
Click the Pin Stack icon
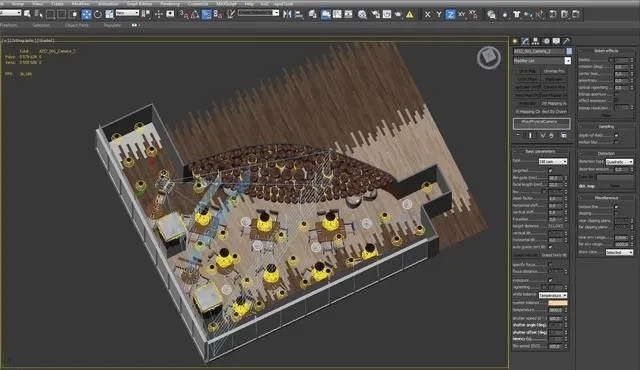pos(518,135)
